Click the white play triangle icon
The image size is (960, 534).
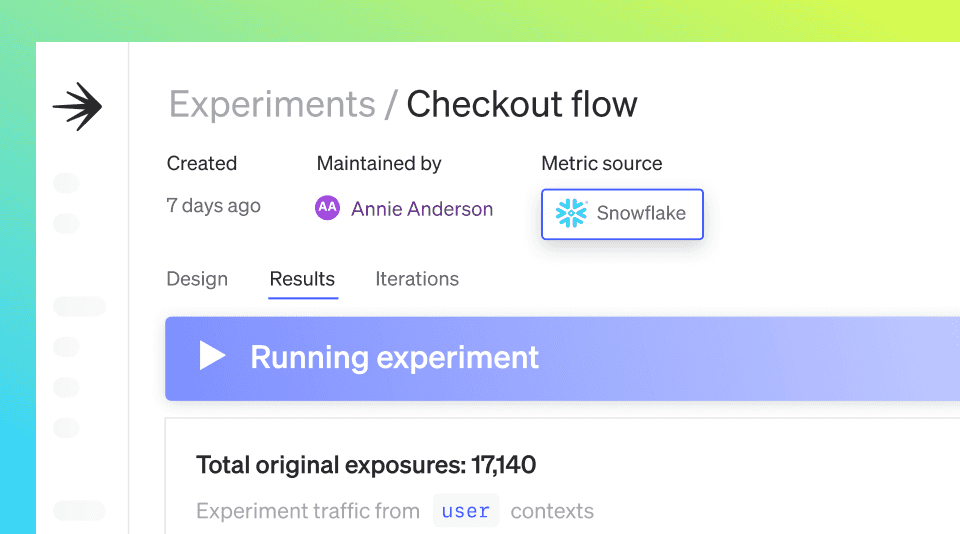pos(212,356)
